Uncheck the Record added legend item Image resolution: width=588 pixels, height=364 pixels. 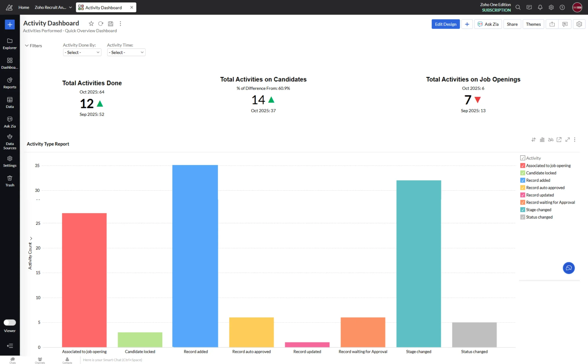(x=523, y=180)
